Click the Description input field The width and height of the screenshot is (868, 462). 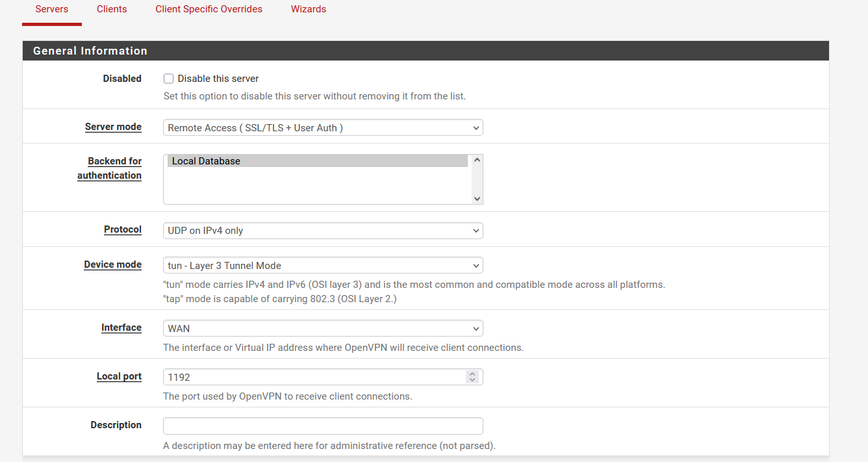point(322,426)
